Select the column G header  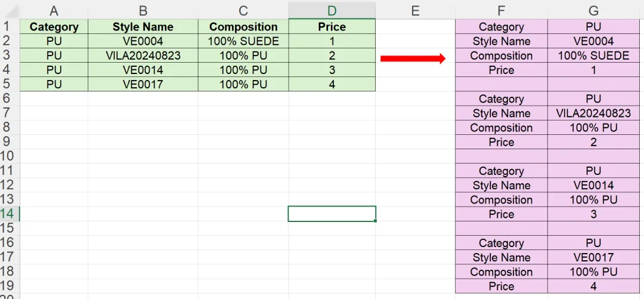tap(593, 10)
